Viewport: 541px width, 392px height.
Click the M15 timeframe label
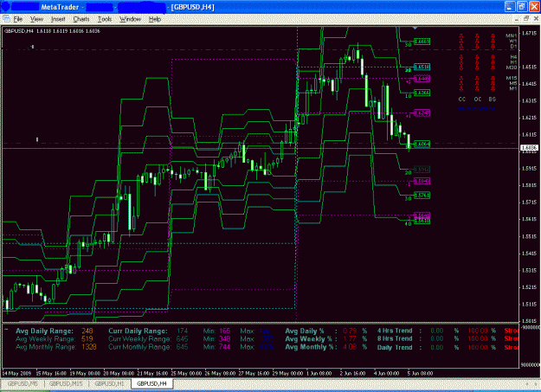[x=512, y=78]
